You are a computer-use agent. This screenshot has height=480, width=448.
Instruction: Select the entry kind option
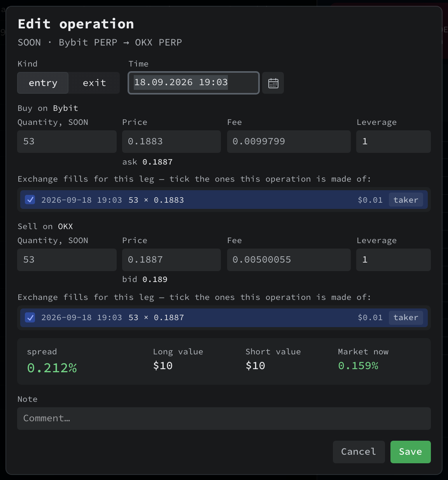click(43, 83)
